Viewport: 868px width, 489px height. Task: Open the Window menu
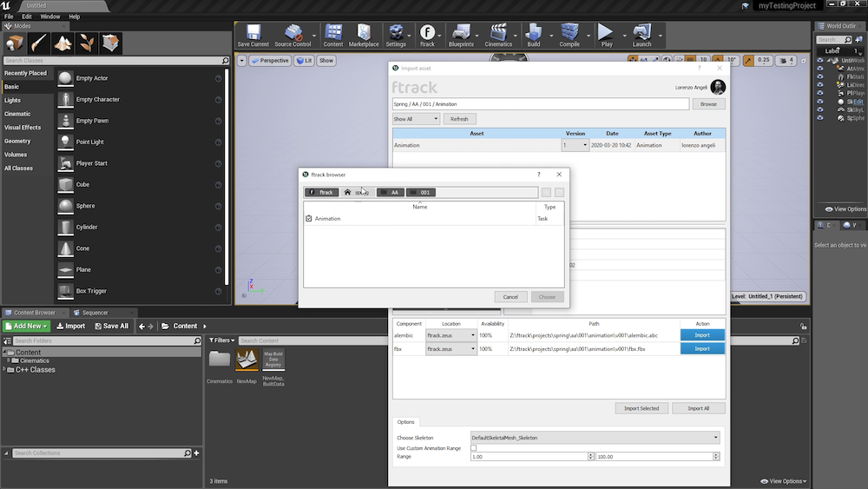click(49, 17)
